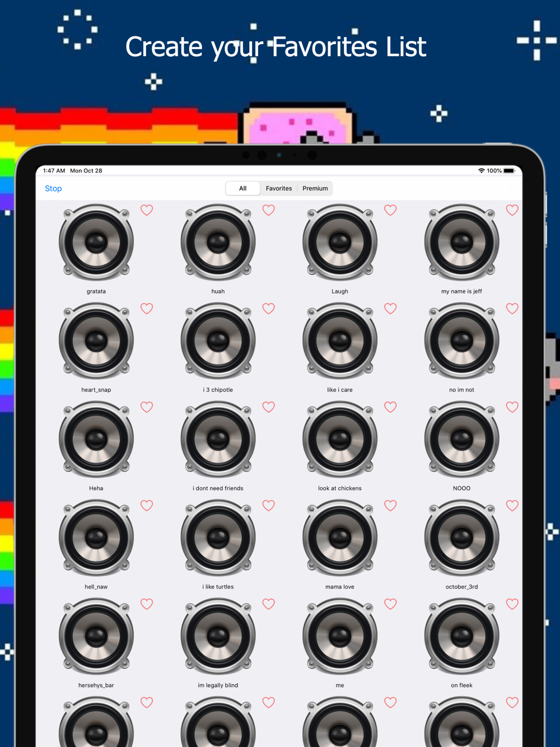Image resolution: width=560 pixels, height=747 pixels.
Task: Click the 'october_3rd' label
Action: tap(461, 587)
